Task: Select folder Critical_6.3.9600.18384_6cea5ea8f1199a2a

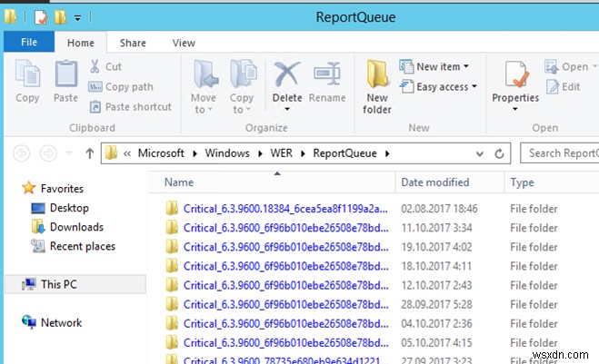Action: [285, 209]
